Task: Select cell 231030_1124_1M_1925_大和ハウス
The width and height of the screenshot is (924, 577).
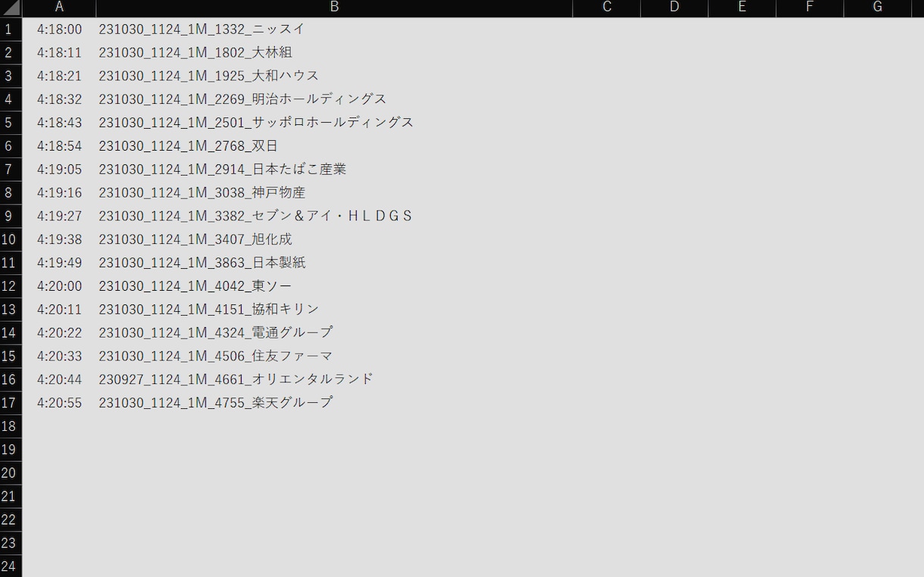Action: coord(335,76)
